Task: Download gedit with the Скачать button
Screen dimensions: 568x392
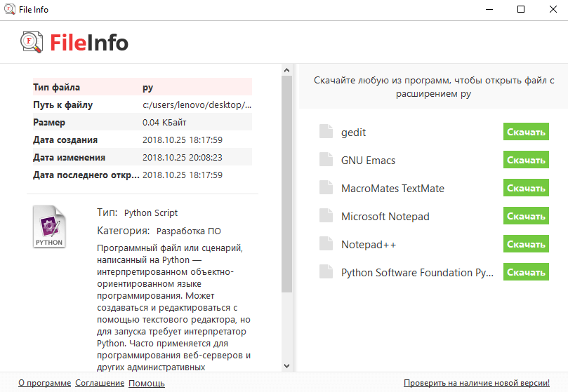Action: (525, 133)
